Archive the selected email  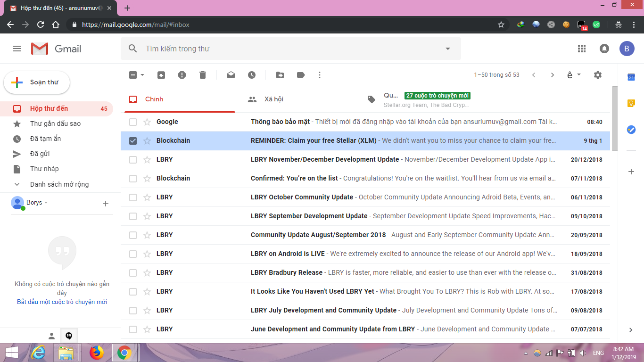(161, 75)
